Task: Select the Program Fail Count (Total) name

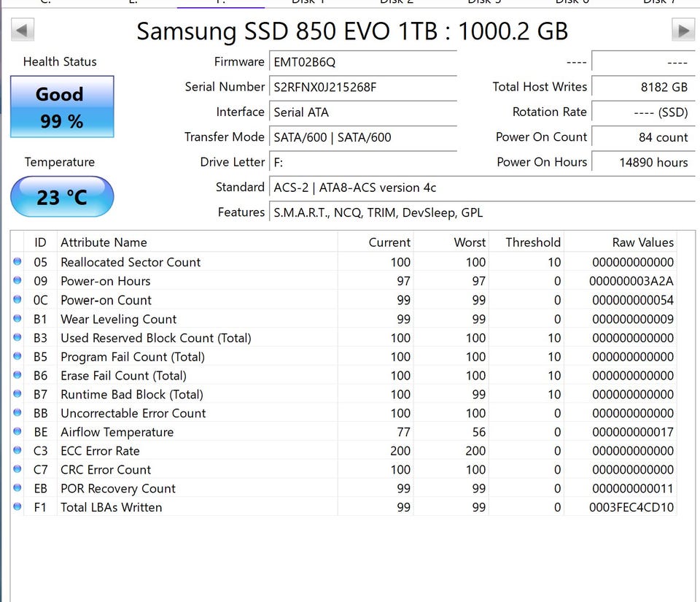Action: pos(133,356)
